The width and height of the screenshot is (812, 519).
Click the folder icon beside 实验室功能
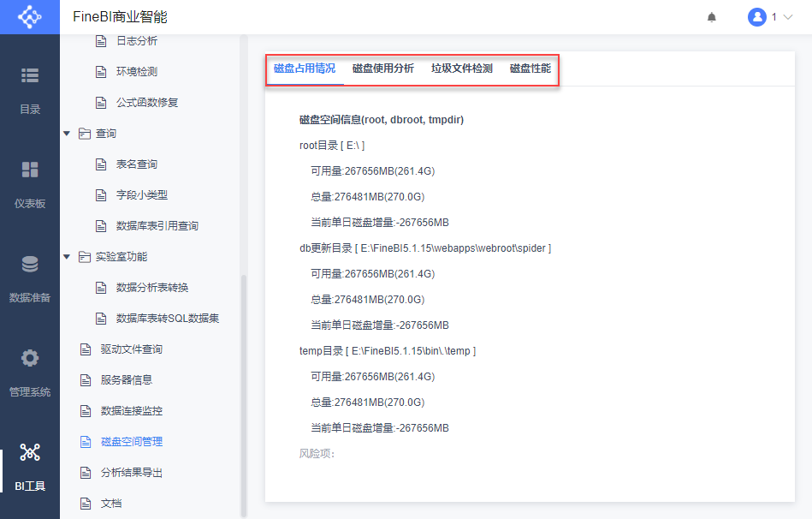[85, 257]
